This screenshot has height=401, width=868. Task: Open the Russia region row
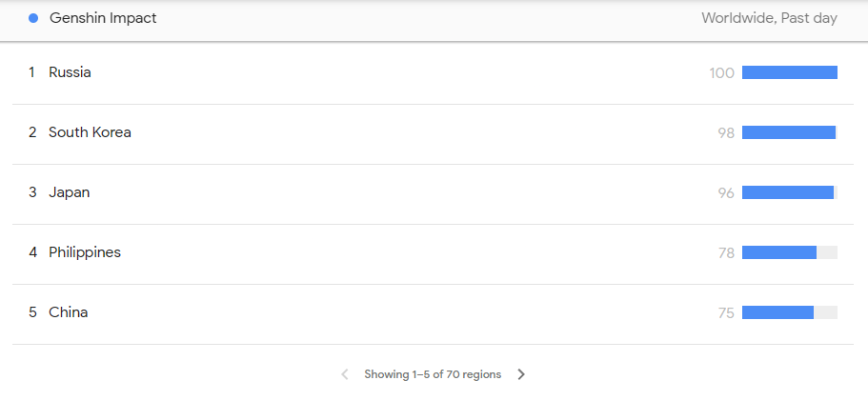[x=70, y=72]
